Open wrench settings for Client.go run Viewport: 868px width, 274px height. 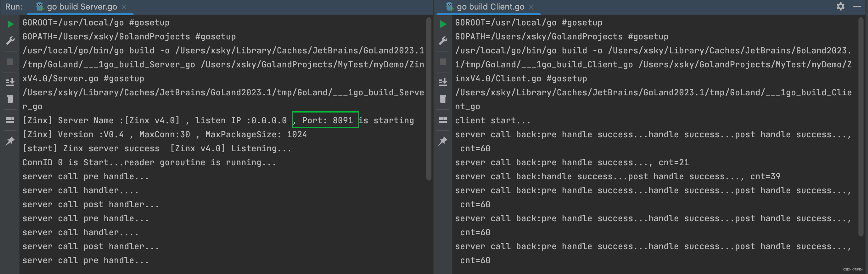click(x=443, y=41)
